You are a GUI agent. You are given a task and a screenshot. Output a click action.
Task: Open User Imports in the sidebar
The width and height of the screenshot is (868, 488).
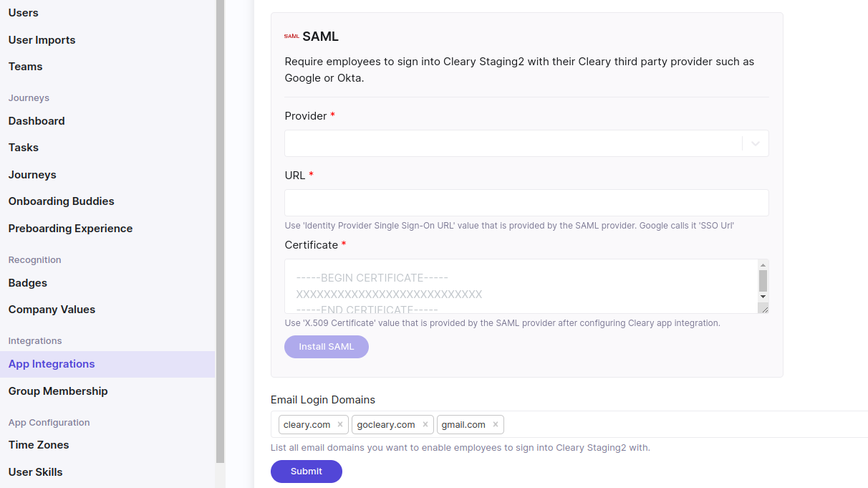coord(42,40)
